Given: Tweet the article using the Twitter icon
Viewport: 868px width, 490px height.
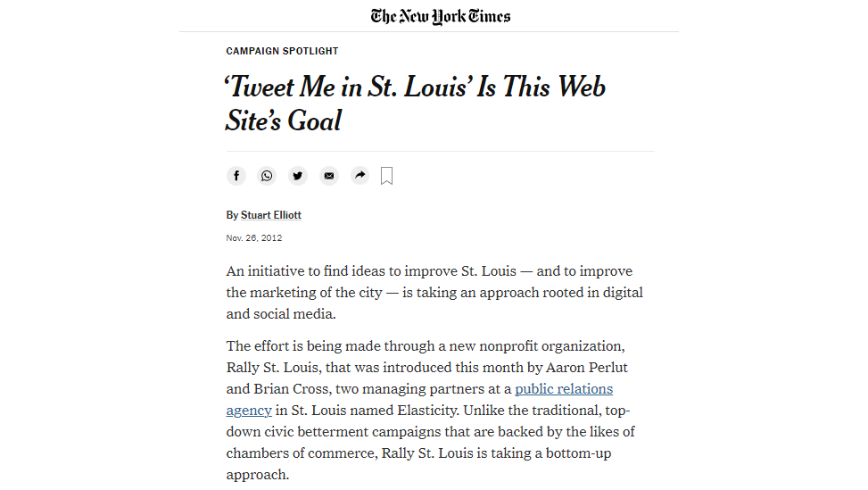Looking at the screenshot, I should point(298,176).
